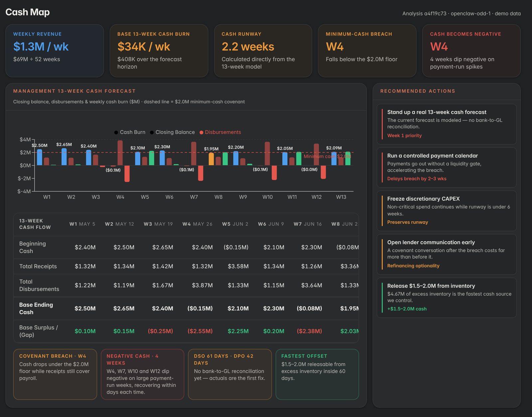
Task: Select the W6 JUN 9 column header
Action: 271,224
